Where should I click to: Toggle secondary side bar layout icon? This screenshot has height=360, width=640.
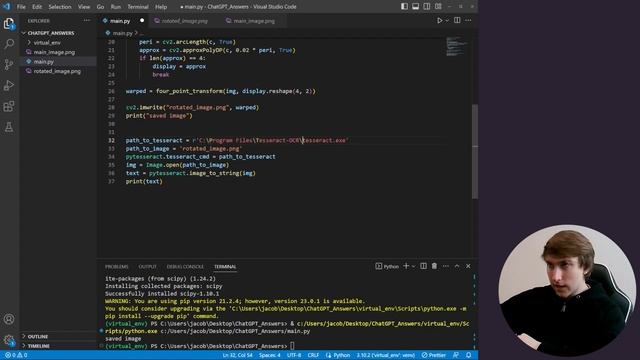tap(427, 7)
